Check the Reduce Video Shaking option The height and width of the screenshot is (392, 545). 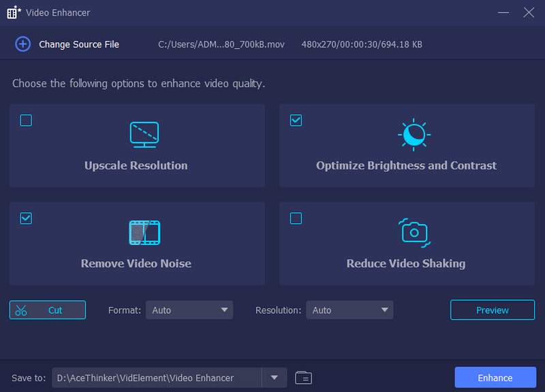pos(296,218)
